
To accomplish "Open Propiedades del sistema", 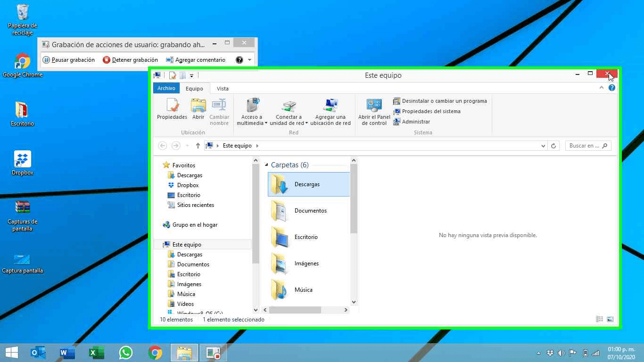I will click(x=427, y=111).
